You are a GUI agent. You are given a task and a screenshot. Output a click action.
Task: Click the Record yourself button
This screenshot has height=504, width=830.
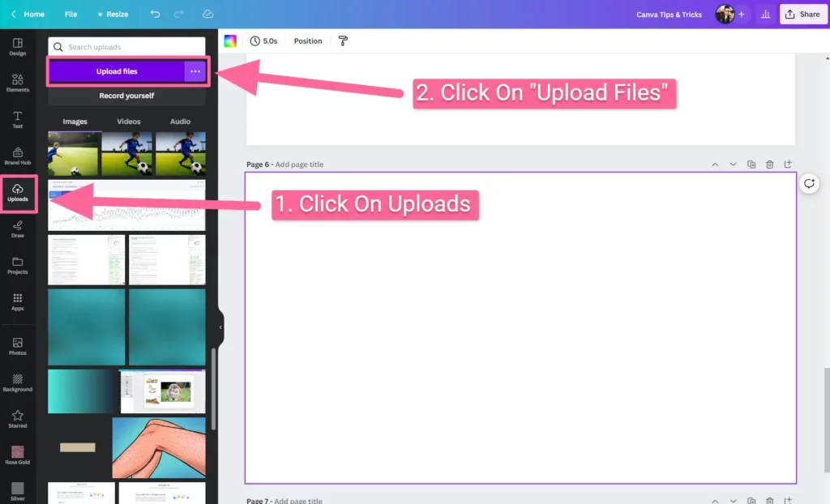[126, 96]
